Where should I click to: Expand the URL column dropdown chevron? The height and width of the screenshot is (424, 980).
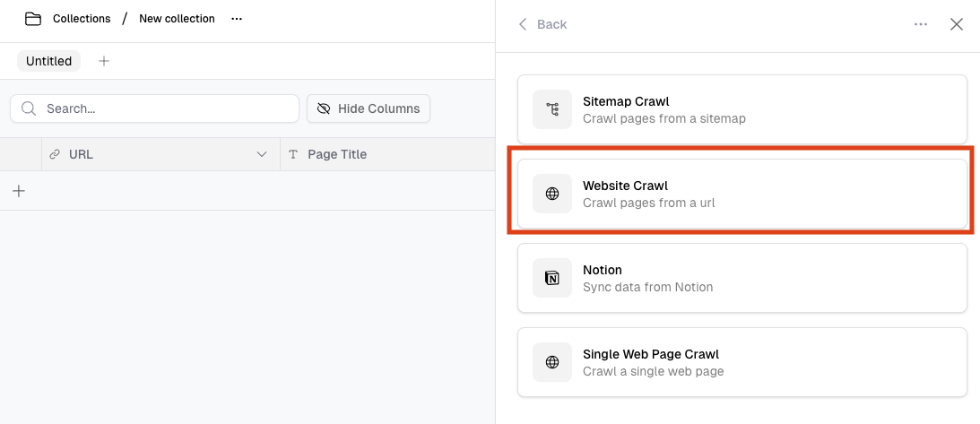[x=262, y=154]
